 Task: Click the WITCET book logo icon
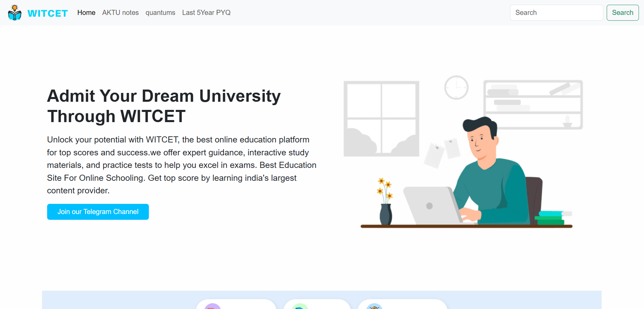pyautogui.click(x=15, y=13)
